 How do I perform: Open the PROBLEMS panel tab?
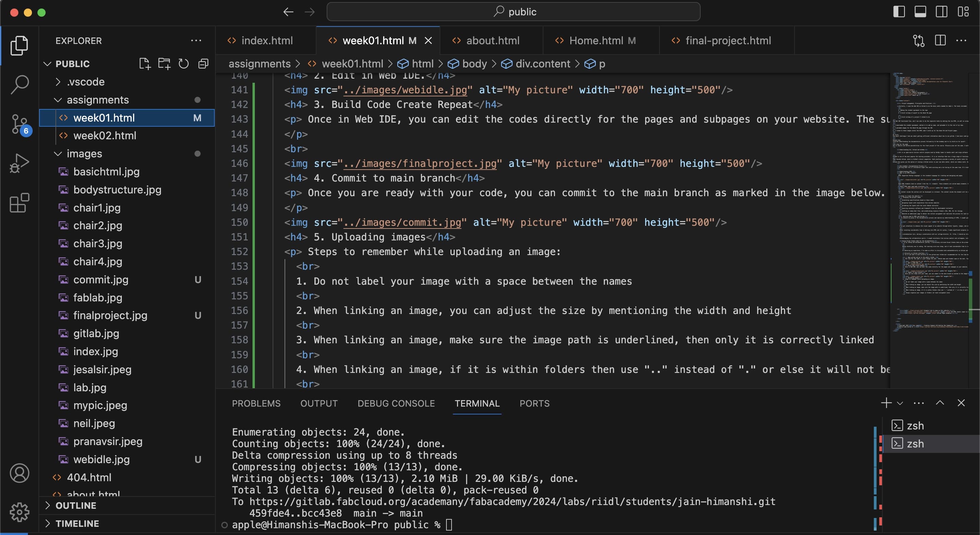coord(256,403)
